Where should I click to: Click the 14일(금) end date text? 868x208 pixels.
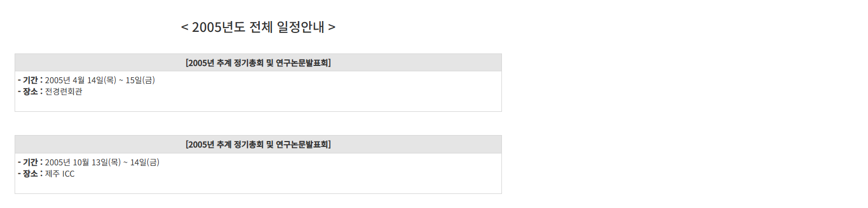[x=145, y=162]
